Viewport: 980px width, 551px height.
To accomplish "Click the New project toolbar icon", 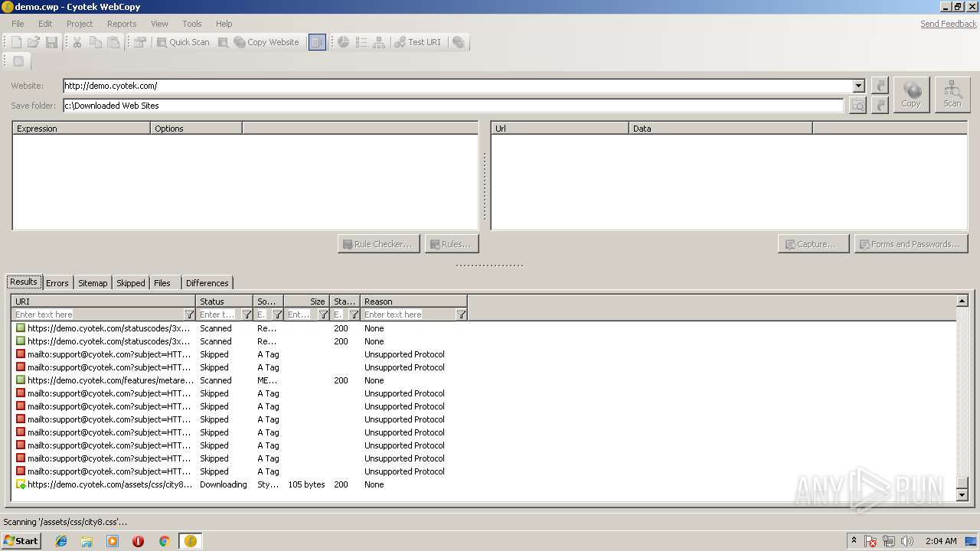I will [16, 43].
